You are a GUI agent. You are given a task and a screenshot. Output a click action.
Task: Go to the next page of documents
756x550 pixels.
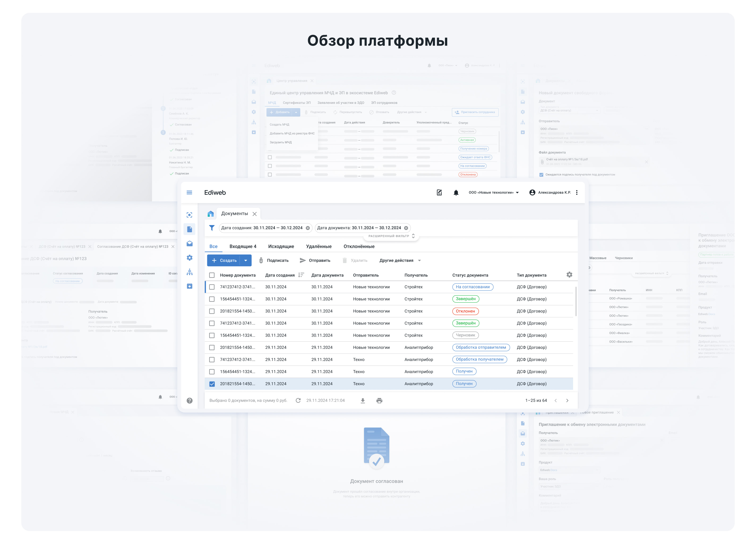point(567,401)
